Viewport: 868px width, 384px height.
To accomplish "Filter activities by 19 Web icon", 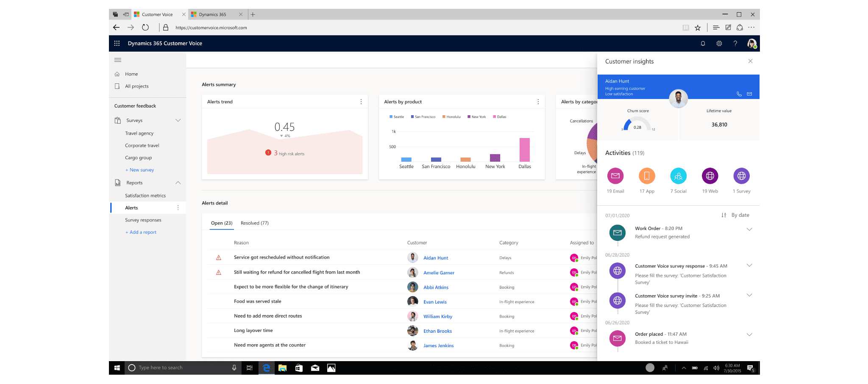I will click(x=710, y=176).
